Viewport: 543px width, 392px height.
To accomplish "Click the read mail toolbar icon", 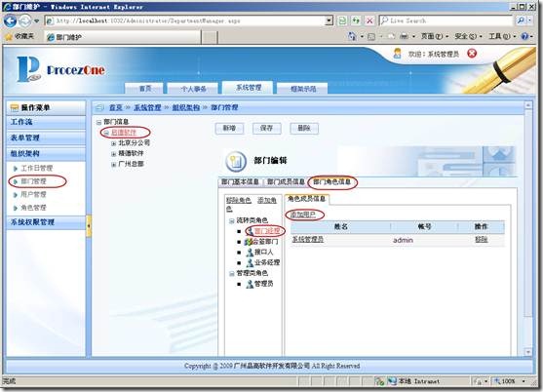I will (x=391, y=36).
